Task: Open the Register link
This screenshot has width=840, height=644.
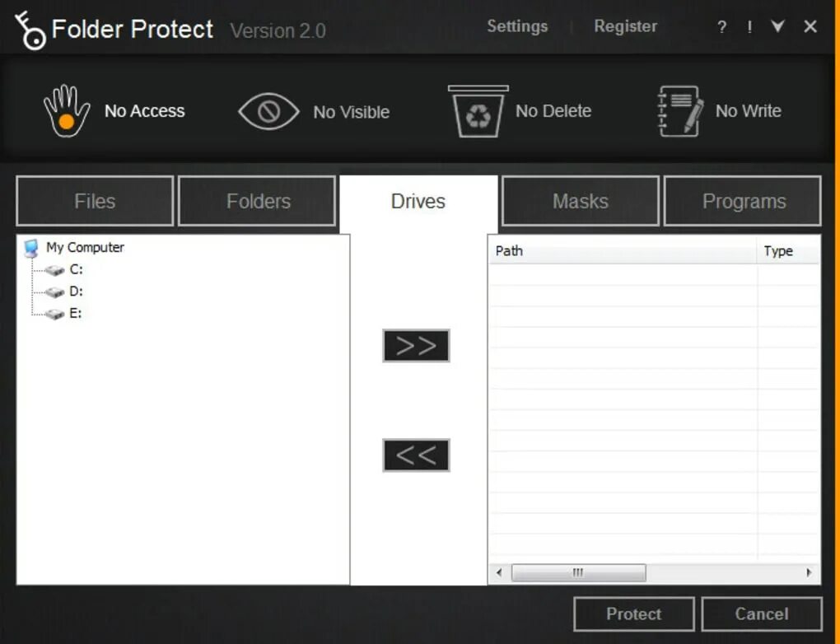Action: (625, 26)
